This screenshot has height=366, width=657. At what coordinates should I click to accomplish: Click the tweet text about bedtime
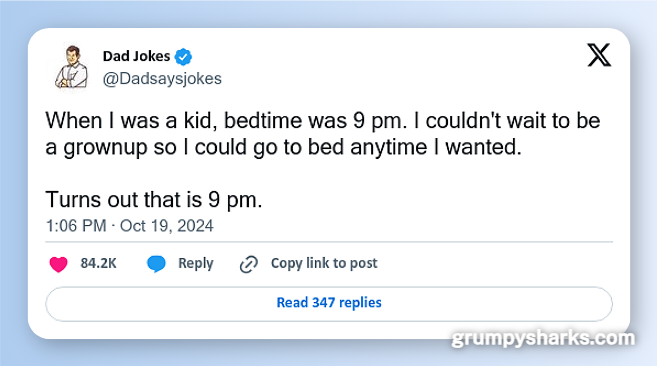323,134
